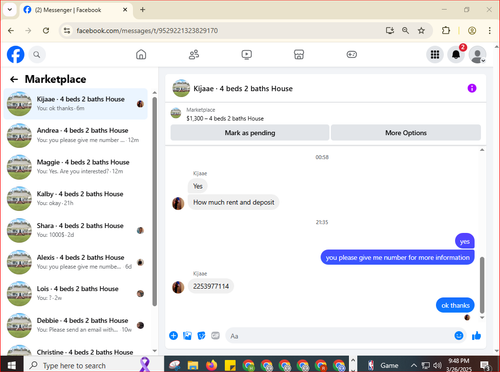This screenshot has width=500, height=372.
Task: Open emoji picker in message box
Action: [459, 336]
